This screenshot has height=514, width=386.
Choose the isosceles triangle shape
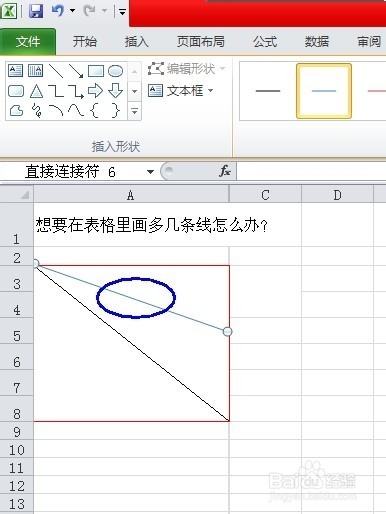coord(36,91)
